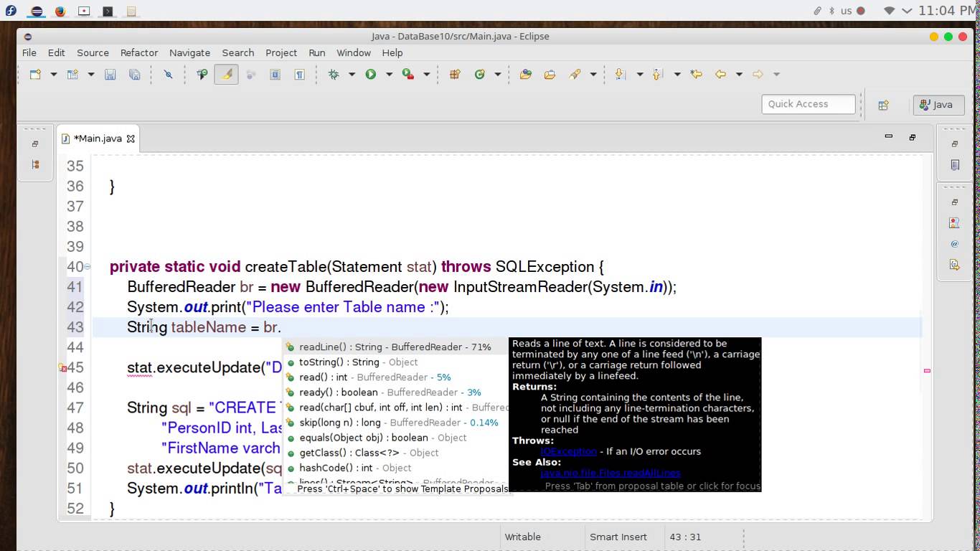Screen dimensions: 980x551
Task: Navigate back with the yellow back arrow
Action: point(721,74)
